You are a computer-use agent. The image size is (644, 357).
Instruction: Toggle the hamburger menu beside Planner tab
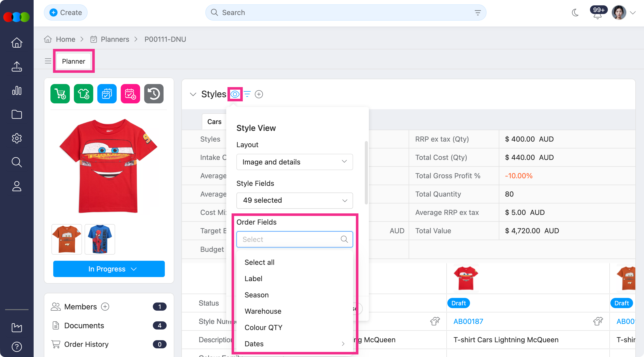click(48, 61)
